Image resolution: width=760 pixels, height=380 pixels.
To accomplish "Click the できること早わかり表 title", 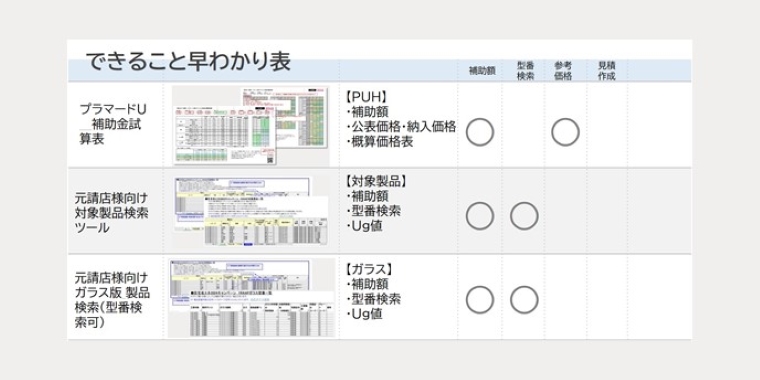I will (x=188, y=62).
